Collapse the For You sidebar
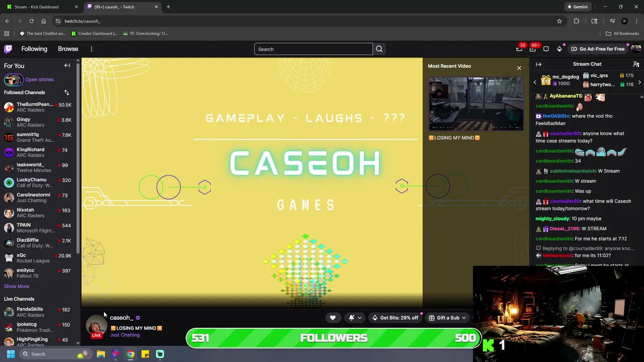 (67, 65)
